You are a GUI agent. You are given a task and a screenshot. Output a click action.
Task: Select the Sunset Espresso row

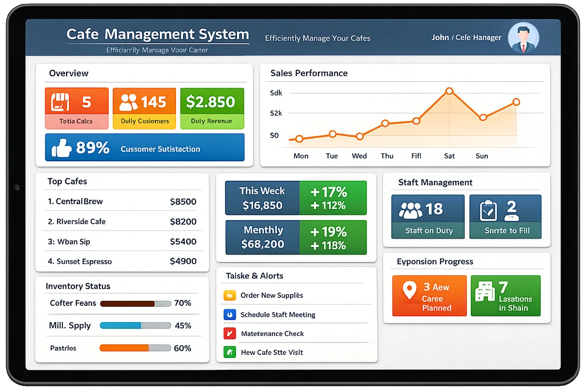point(122,261)
